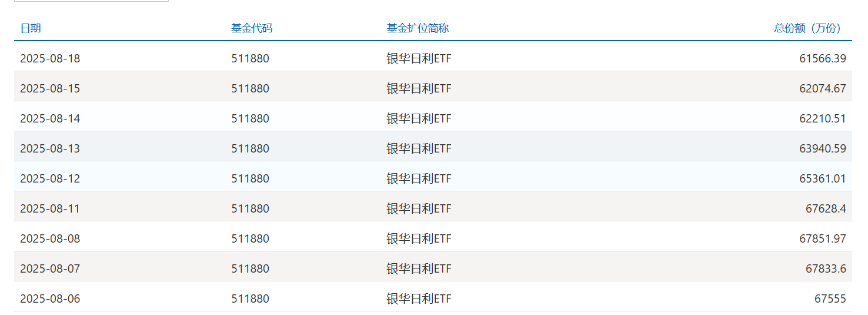Select the 2025-08-08 row date
This screenshot has height=315, width=868.
coord(50,238)
